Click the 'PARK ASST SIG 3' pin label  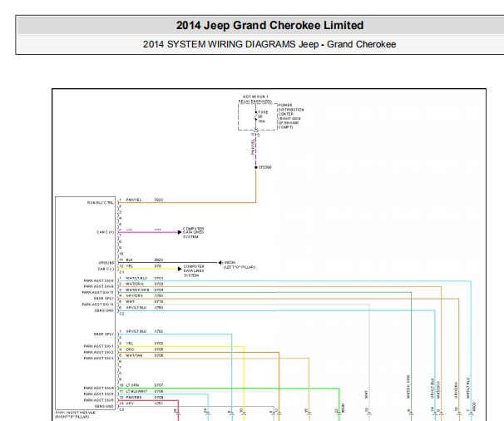click(x=99, y=359)
